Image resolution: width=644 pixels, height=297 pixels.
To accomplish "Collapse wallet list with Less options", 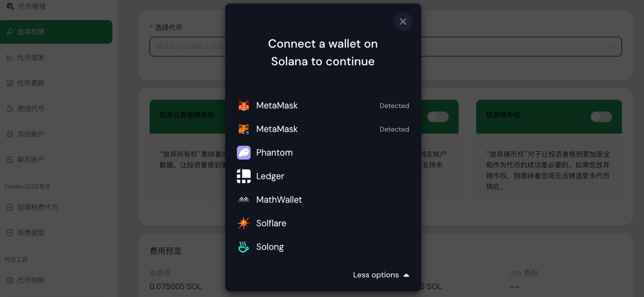I will 381,275.
